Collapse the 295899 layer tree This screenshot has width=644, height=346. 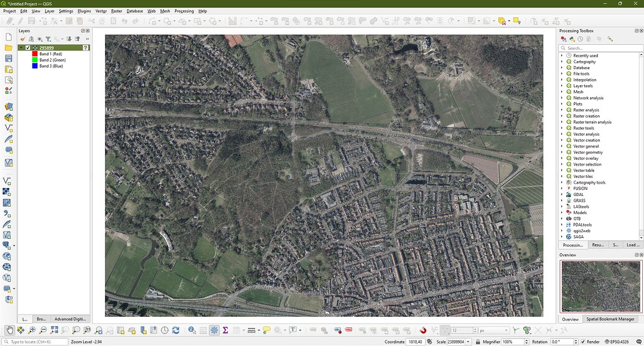coord(22,47)
